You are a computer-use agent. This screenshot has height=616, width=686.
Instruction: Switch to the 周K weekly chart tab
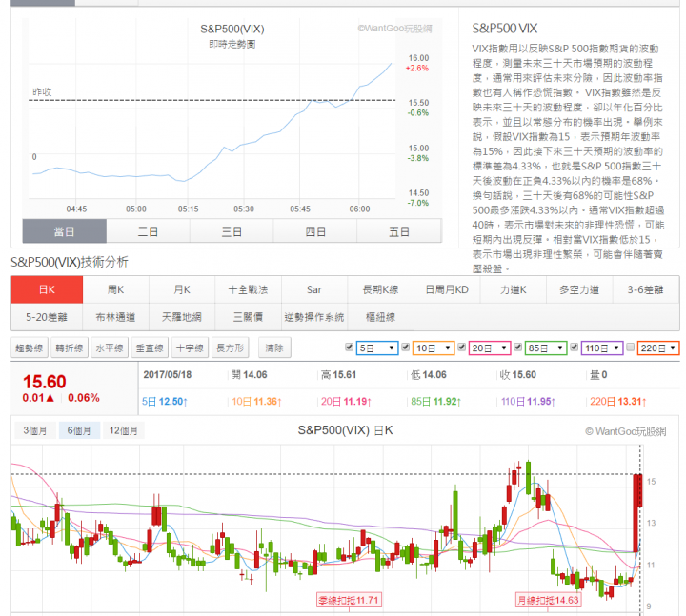coord(116,289)
